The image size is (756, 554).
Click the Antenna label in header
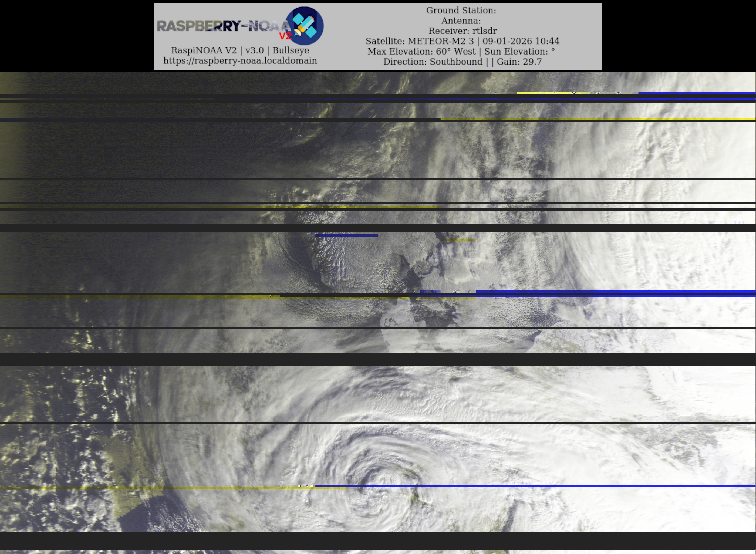coord(461,21)
